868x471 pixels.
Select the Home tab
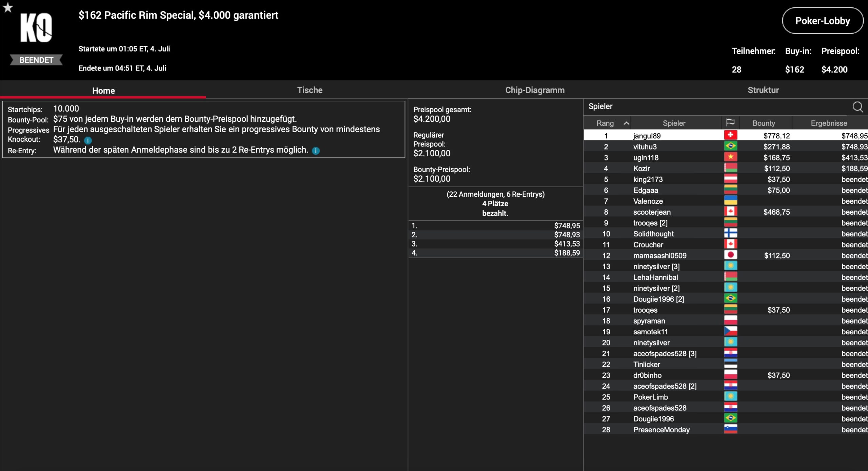[103, 91]
